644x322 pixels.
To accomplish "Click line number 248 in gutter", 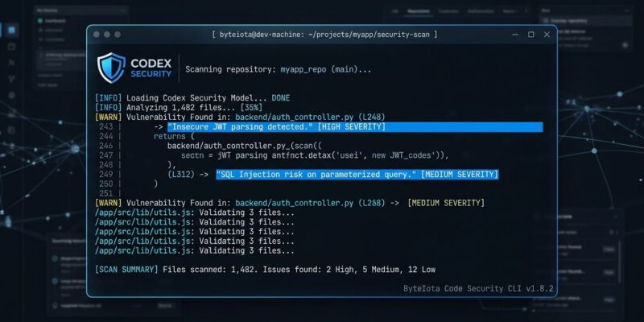I will pos(106,165).
